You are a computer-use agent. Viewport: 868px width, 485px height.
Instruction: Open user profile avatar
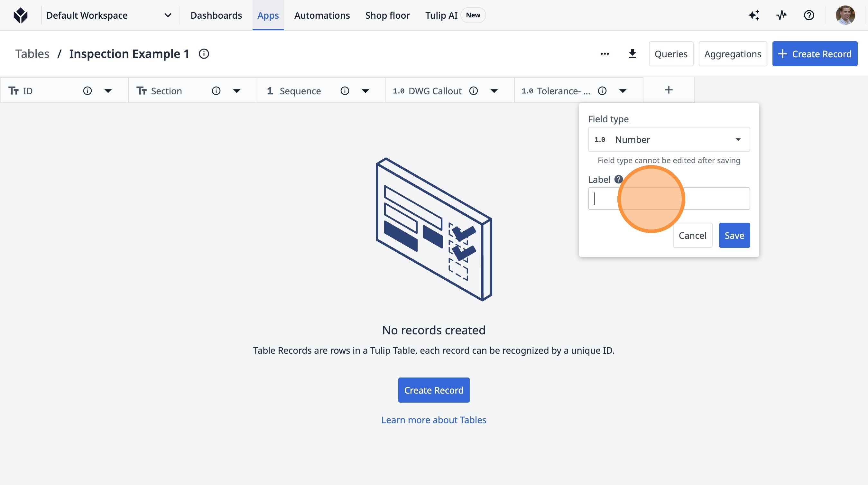(845, 15)
